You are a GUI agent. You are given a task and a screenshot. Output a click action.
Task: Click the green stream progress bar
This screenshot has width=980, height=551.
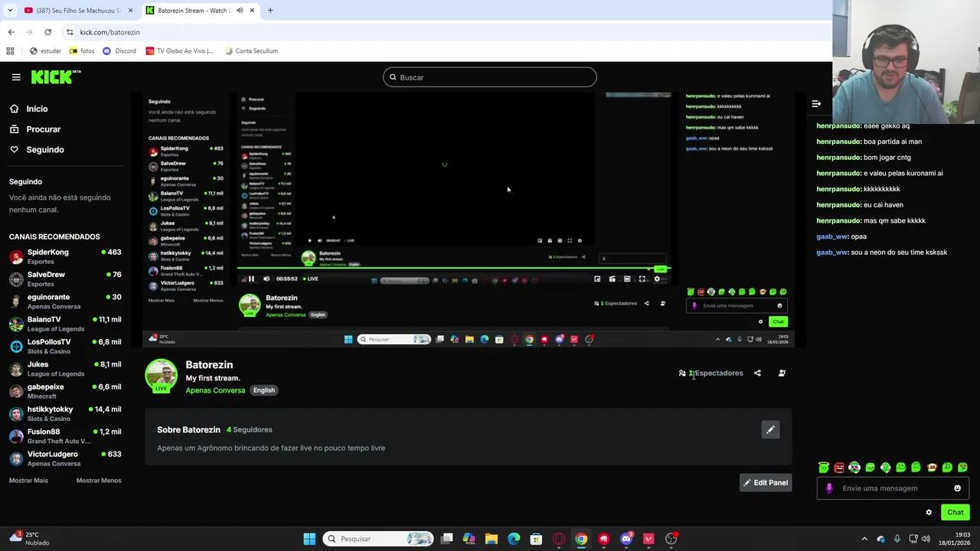click(x=454, y=269)
